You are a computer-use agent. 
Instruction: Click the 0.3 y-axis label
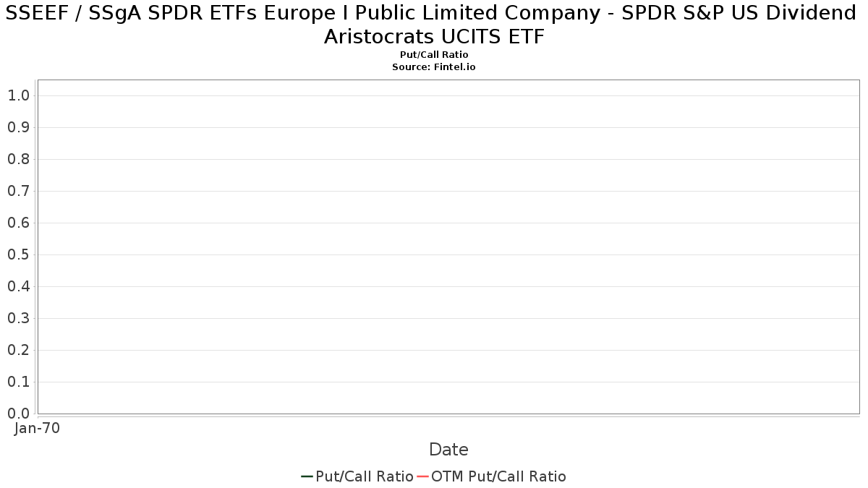coord(18,318)
